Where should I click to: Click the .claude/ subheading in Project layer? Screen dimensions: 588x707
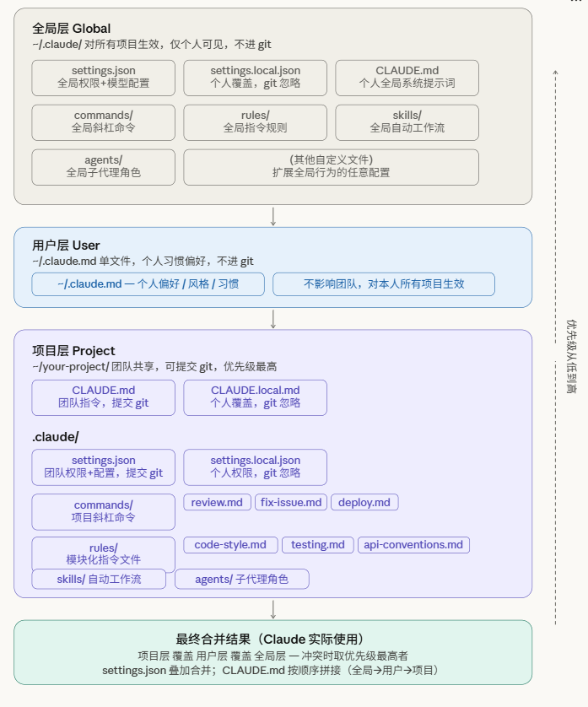[56, 437]
